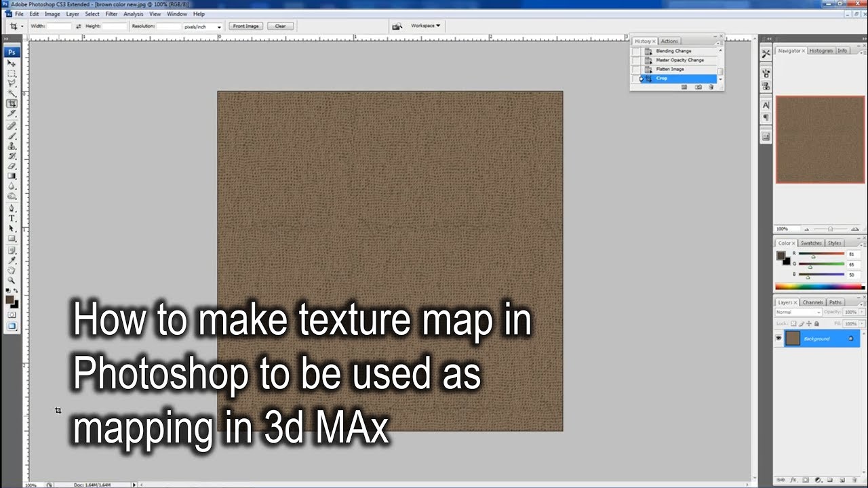Select the Gradient tool

tap(12, 176)
